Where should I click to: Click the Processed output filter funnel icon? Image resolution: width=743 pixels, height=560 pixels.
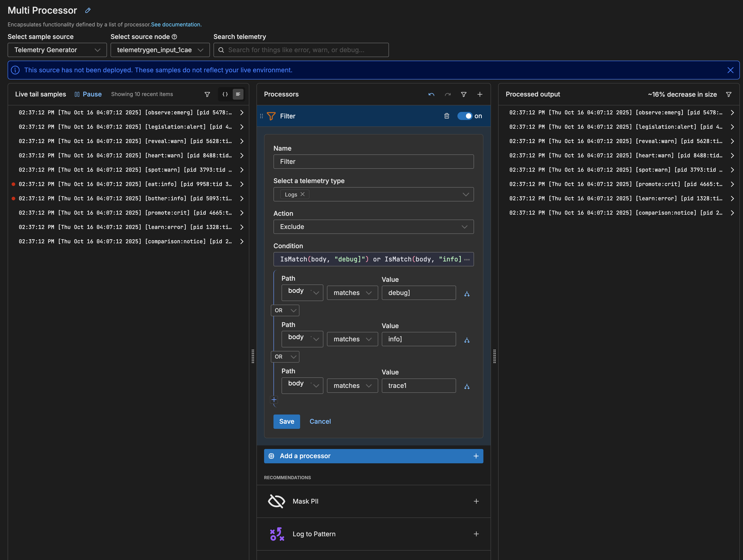pyautogui.click(x=728, y=94)
